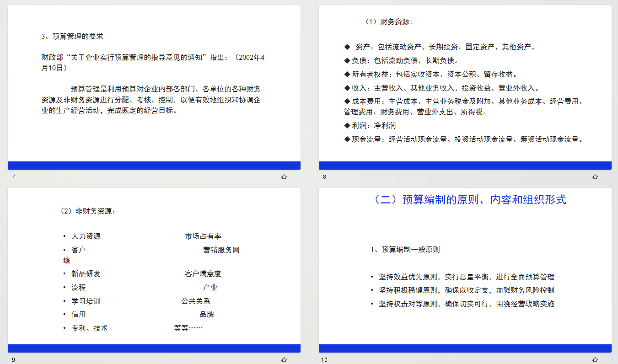Click the star icon under slide 10
618x364 pixels.
point(595,360)
